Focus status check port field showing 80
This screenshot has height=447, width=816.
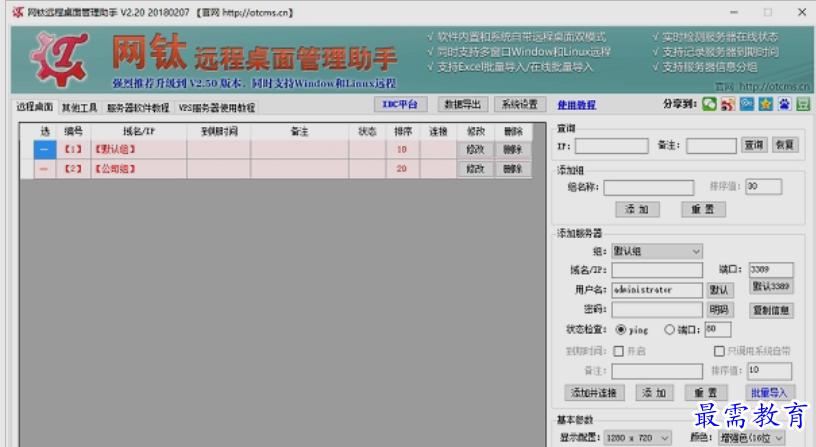click(x=718, y=329)
